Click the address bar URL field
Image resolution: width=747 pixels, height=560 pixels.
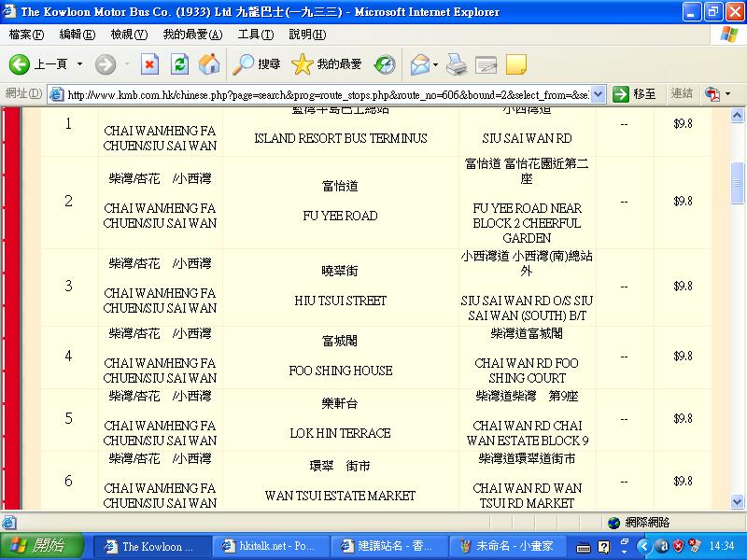(328, 95)
